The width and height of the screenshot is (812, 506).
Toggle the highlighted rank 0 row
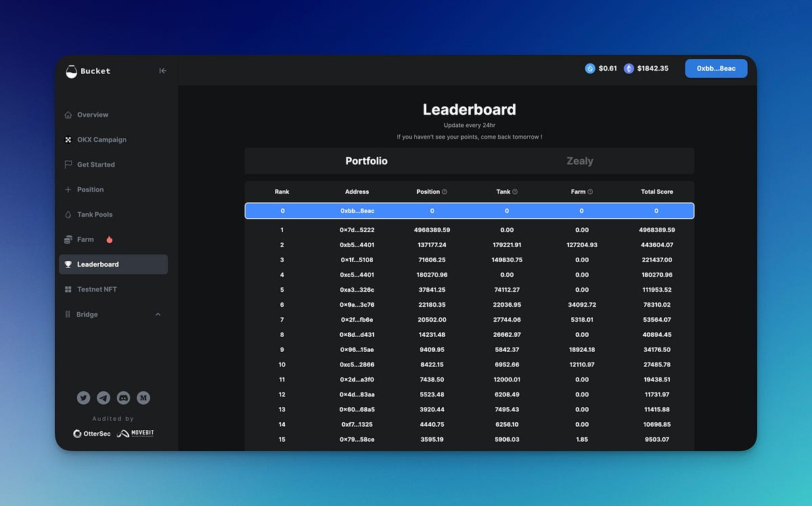pos(470,210)
